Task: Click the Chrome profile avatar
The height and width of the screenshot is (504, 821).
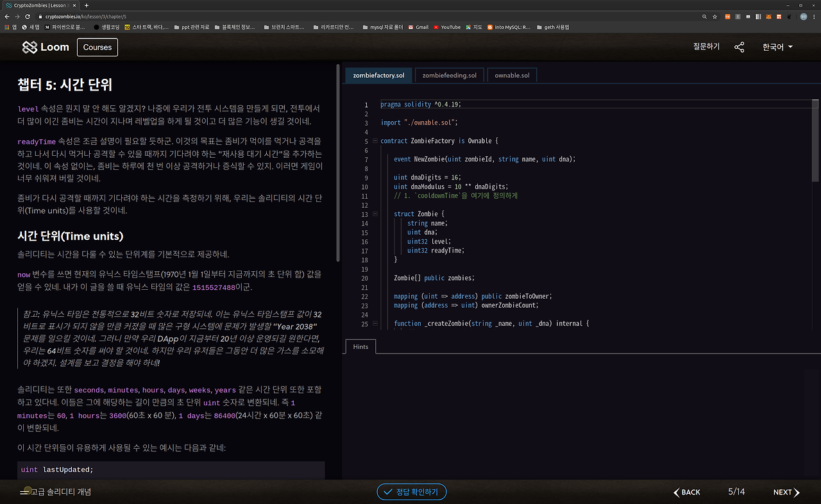Action: (x=803, y=16)
